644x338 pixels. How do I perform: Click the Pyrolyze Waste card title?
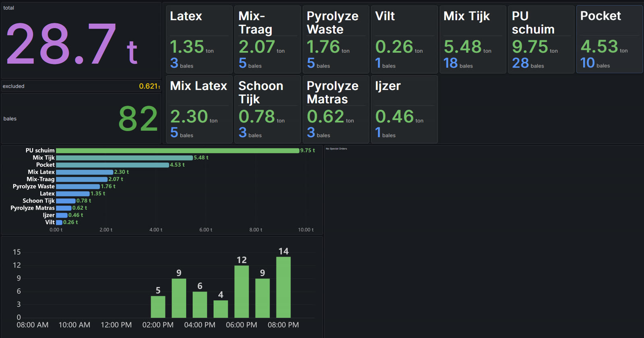pyautogui.click(x=332, y=23)
